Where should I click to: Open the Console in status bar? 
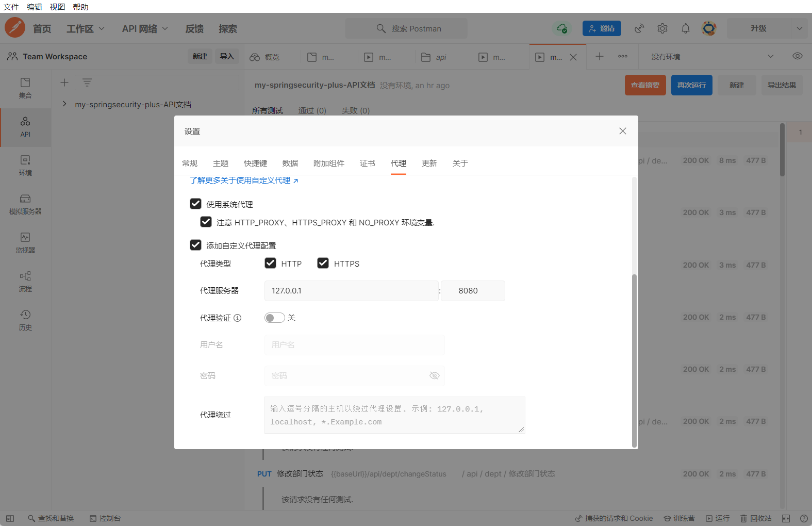[x=105, y=518]
